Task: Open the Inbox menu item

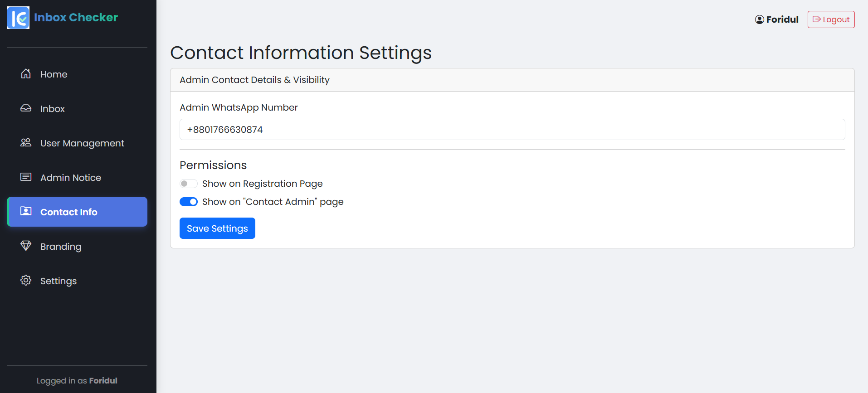Action: pos(77,108)
